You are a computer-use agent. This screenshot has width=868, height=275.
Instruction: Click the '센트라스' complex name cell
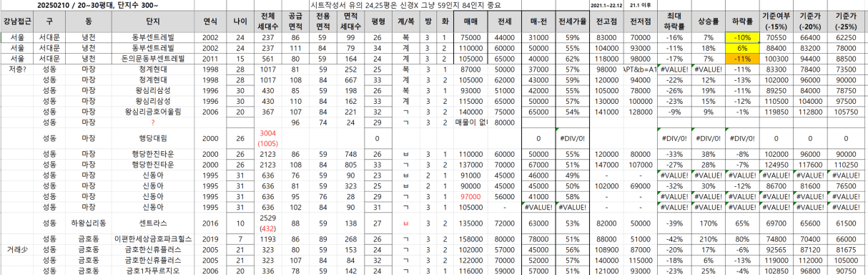click(153, 223)
